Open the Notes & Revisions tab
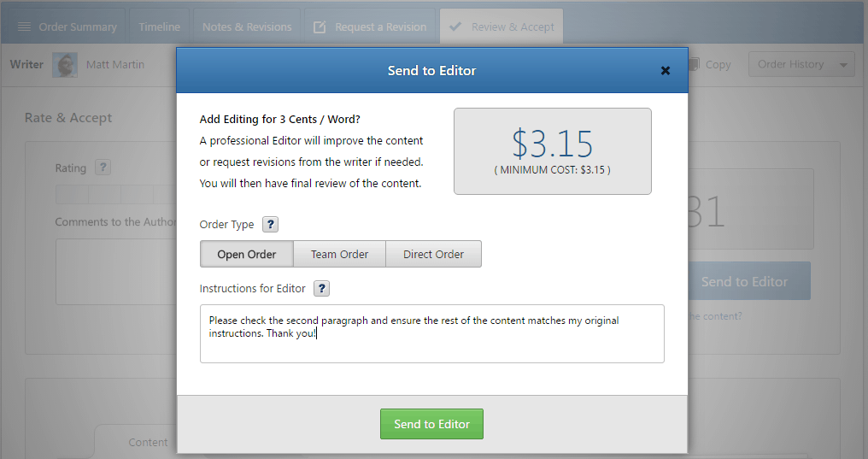This screenshot has width=868, height=459. 247,27
